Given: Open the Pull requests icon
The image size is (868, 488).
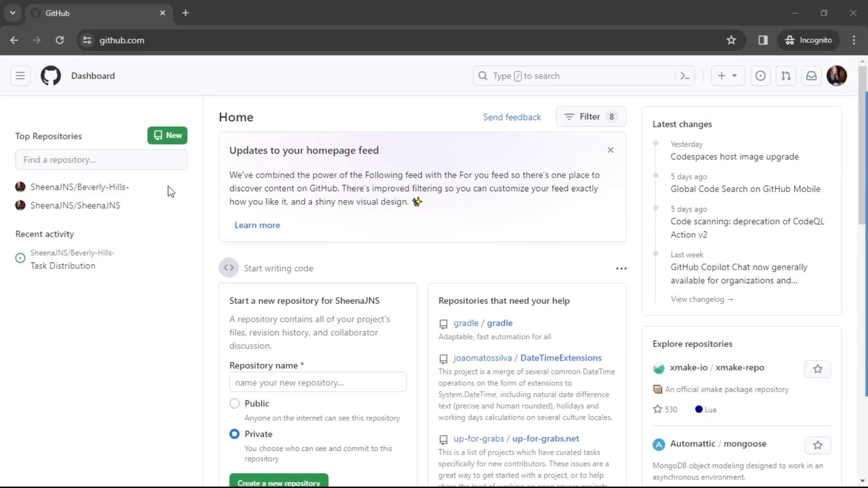Looking at the screenshot, I should click(786, 76).
